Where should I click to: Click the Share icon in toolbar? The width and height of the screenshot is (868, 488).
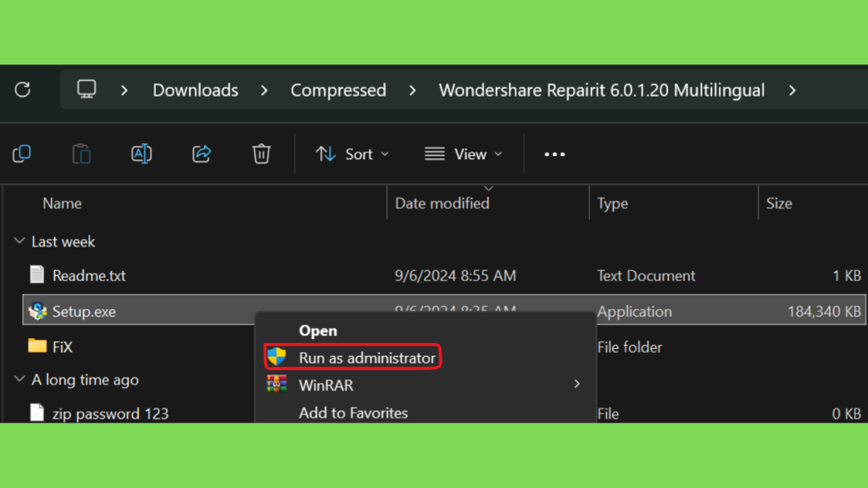pyautogui.click(x=202, y=154)
